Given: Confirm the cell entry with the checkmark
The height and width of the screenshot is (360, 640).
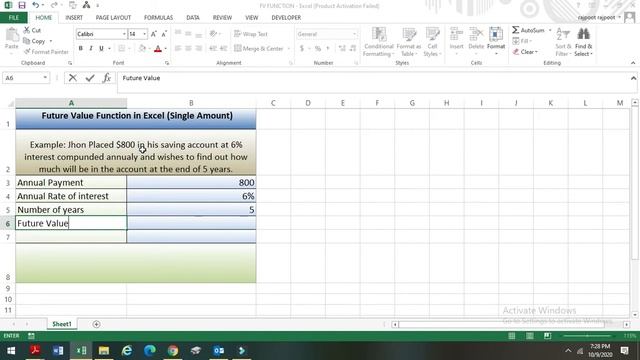Looking at the screenshot, I should pyautogui.click(x=90, y=78).
